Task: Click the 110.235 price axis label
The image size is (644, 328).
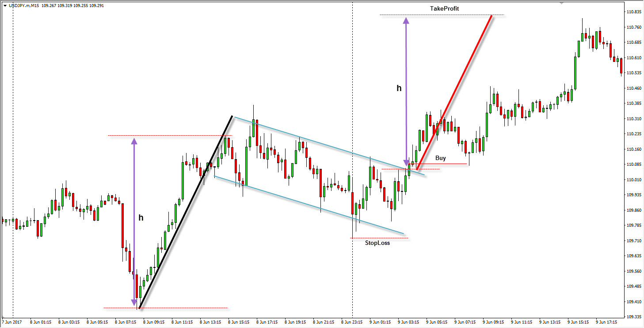Action: [x=634, y=134]
